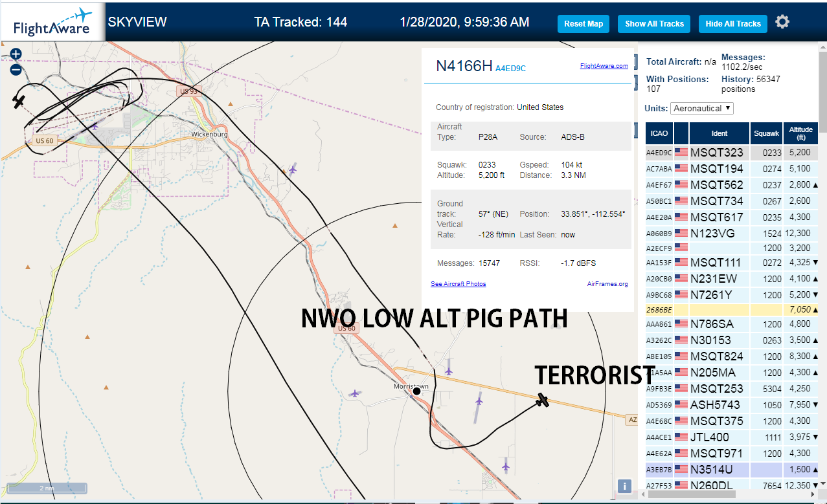Zoom in the map with plus button
Image resolution: width=827 pixels, height=504 pixels.
pyautogui.click(x=16, y=54)
